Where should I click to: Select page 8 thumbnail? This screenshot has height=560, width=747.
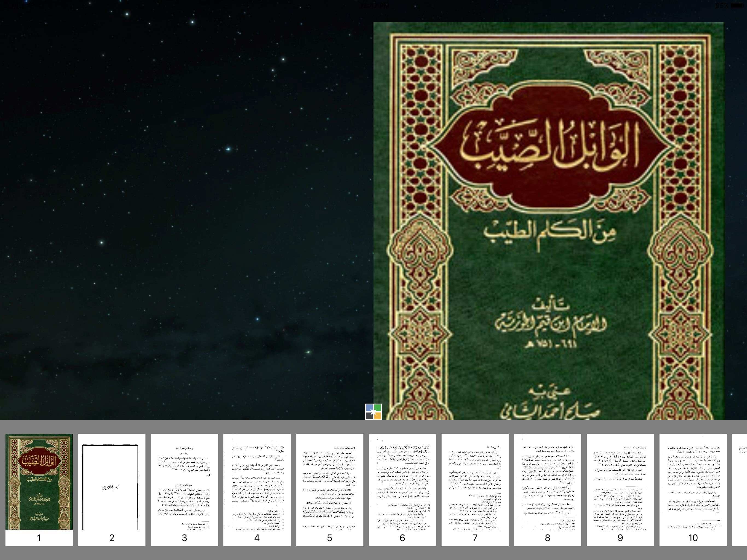[x=547, y=490]
